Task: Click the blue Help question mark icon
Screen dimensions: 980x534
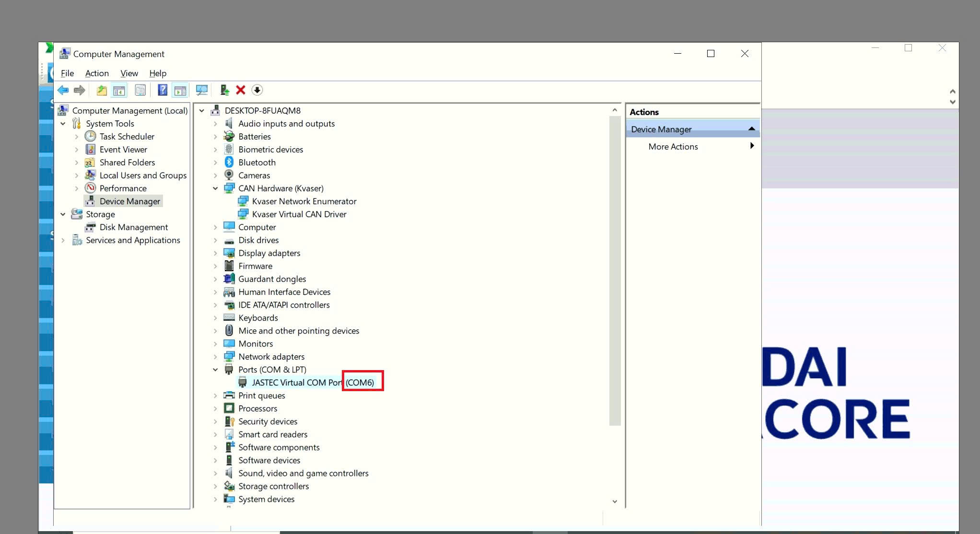Action: point(163,90)
